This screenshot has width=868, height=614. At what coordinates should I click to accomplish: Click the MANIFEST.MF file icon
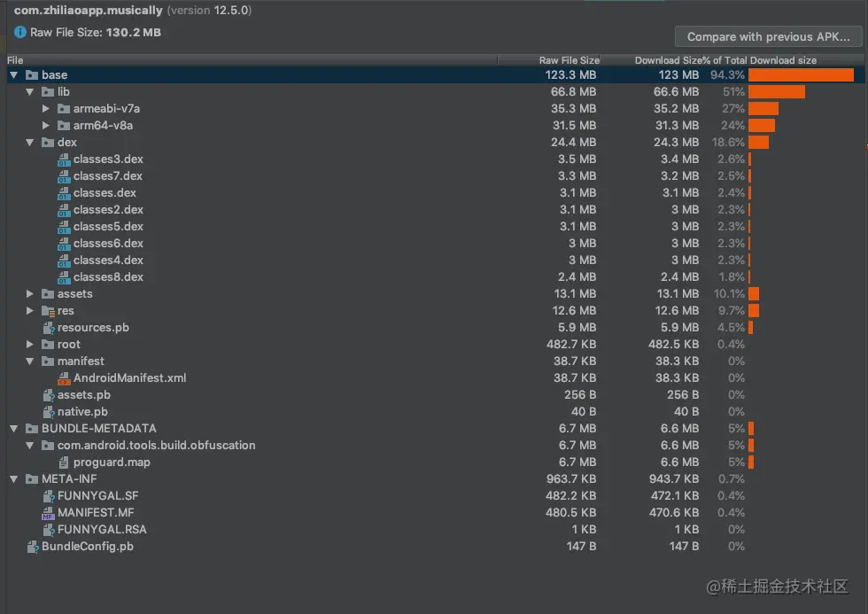48,513
